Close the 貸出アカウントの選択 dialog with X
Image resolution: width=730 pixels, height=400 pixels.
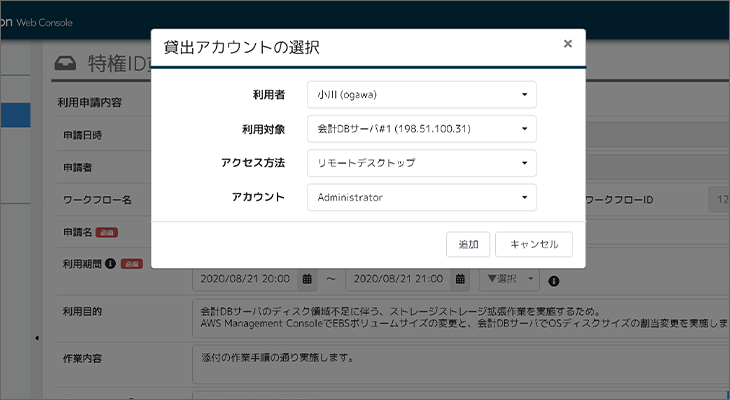pyautogui.click(x=568, y=44)
